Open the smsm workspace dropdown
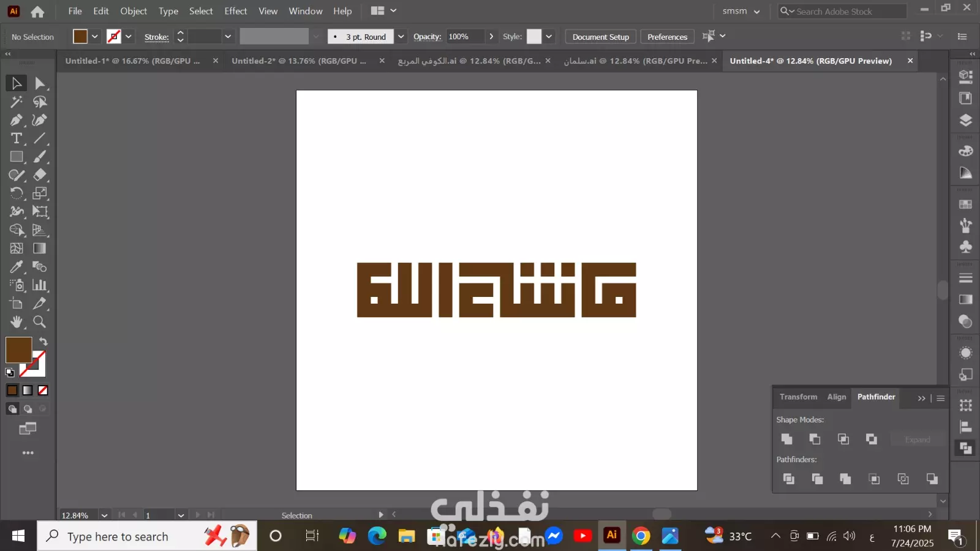Viewport: 980px width, 551px height. tap(741, 11)
